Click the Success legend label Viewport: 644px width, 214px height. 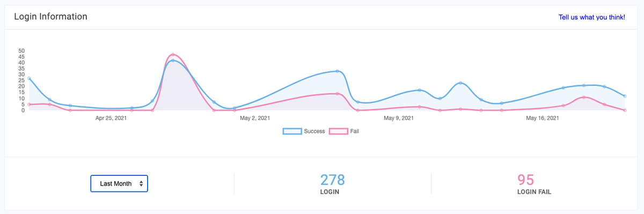[314, 131]
